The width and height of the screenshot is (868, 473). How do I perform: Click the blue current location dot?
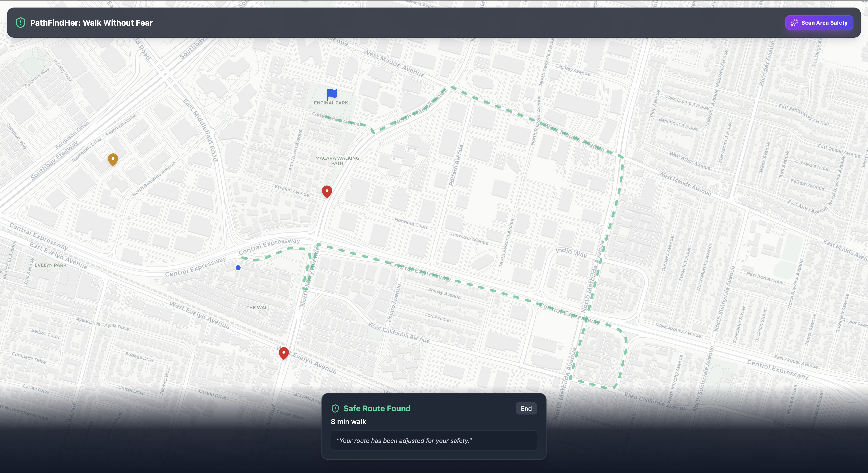coord(238,267)
